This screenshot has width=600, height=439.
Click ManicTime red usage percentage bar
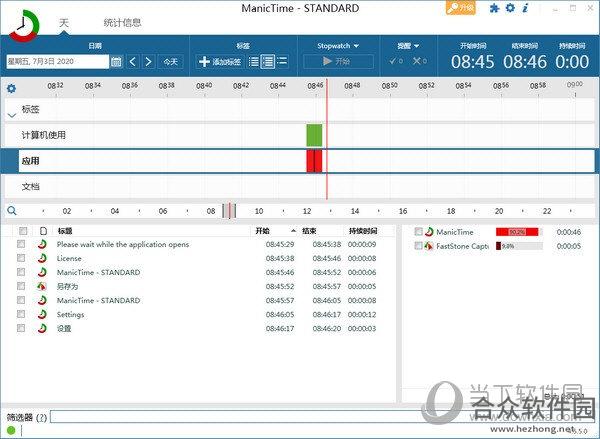517,232
